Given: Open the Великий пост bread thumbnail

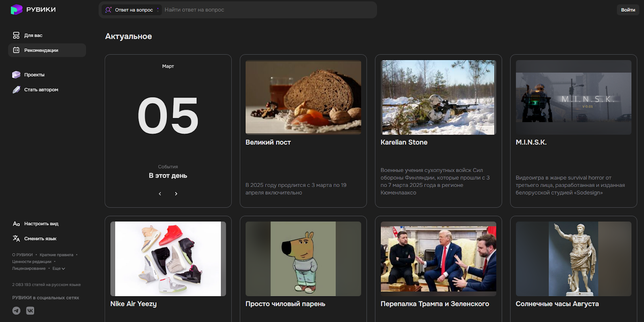Looking at the screenshot, I should tap(303, 97).
